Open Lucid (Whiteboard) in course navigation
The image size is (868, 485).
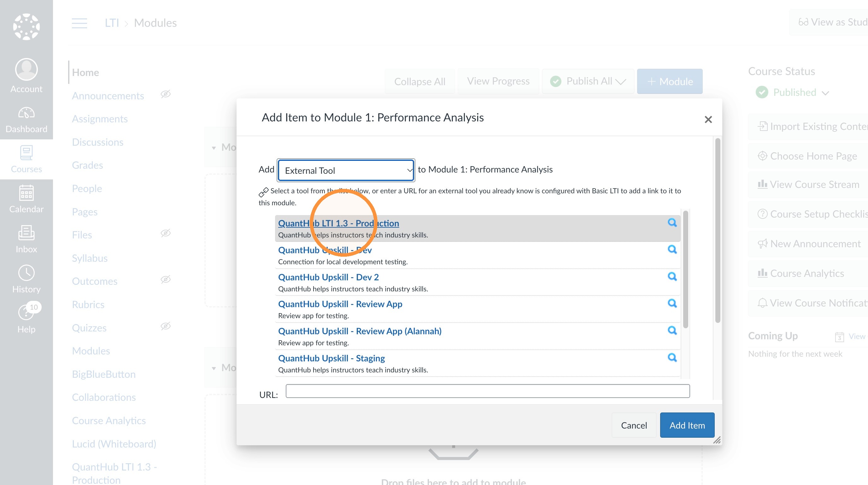(x=114, y=444)
